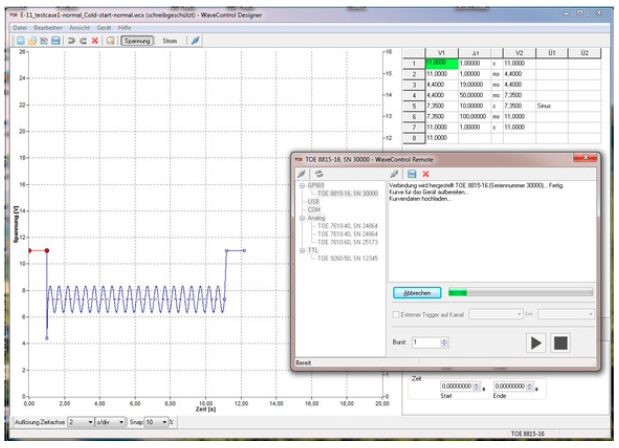Screen dimensions: 619x448
Task: Click the second plug icon in Remote toolbar
Action: click(x=394, y=174)
